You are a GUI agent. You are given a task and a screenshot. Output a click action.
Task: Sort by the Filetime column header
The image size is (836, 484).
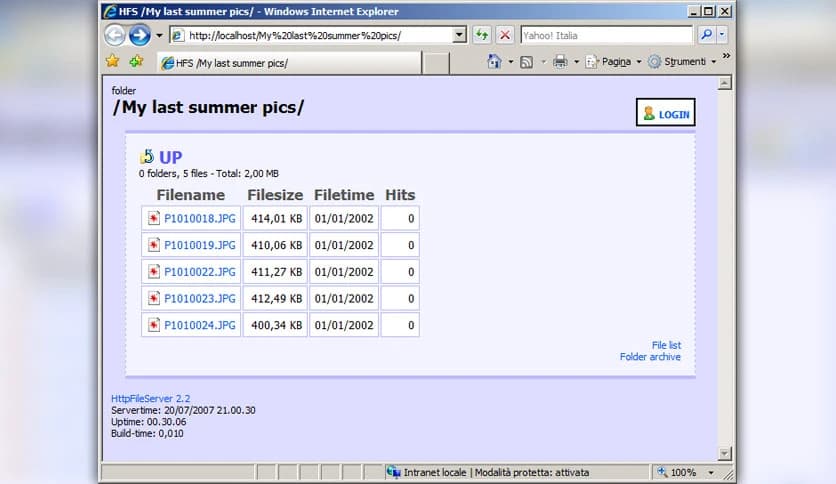[344, 195]
